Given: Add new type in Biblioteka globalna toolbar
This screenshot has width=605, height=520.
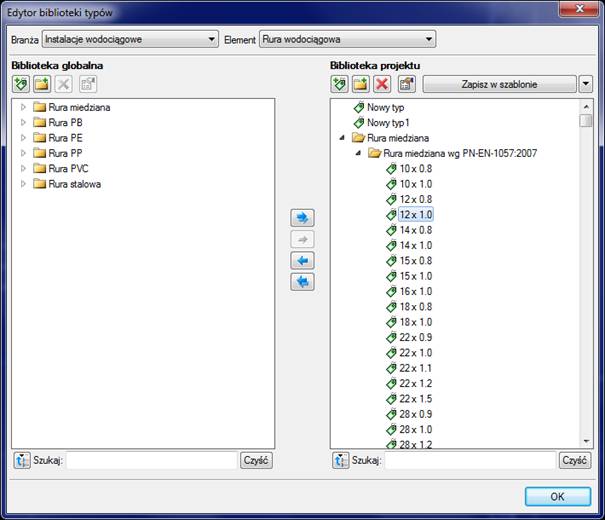Looking at the screenshot, I should (21, 84).
